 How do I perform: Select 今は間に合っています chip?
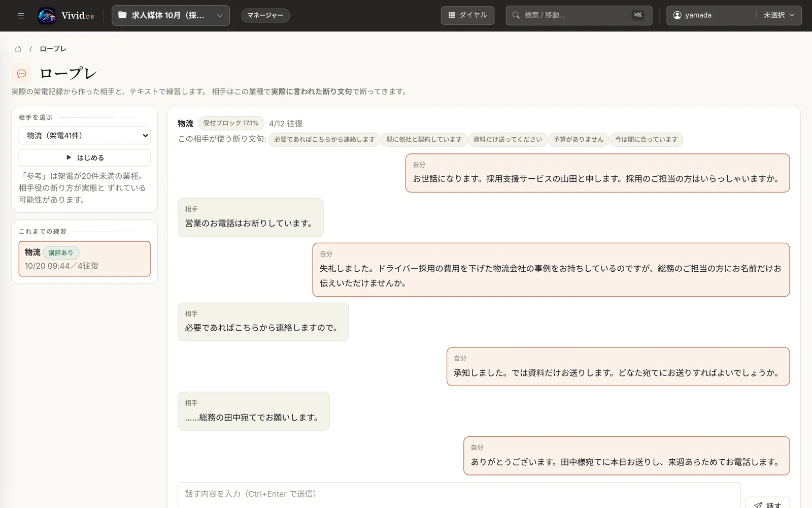pos(646,139)
